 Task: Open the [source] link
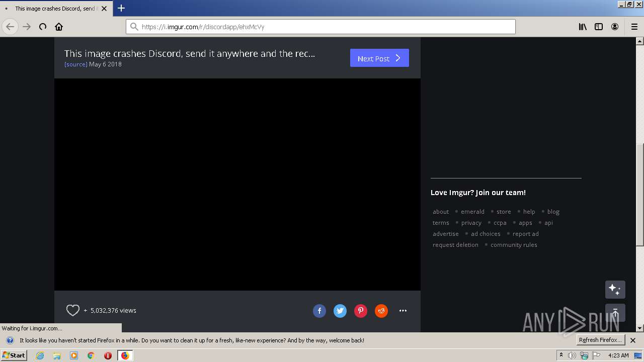click(76, 64)
